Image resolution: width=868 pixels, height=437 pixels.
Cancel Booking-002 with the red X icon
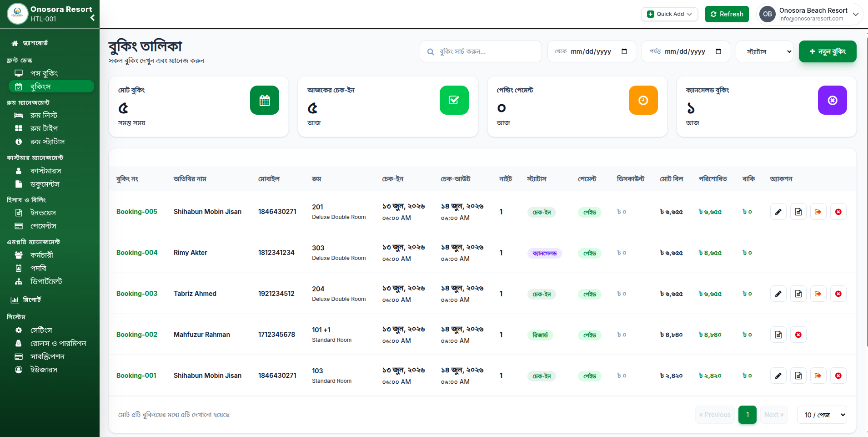(x=798, y=335)
